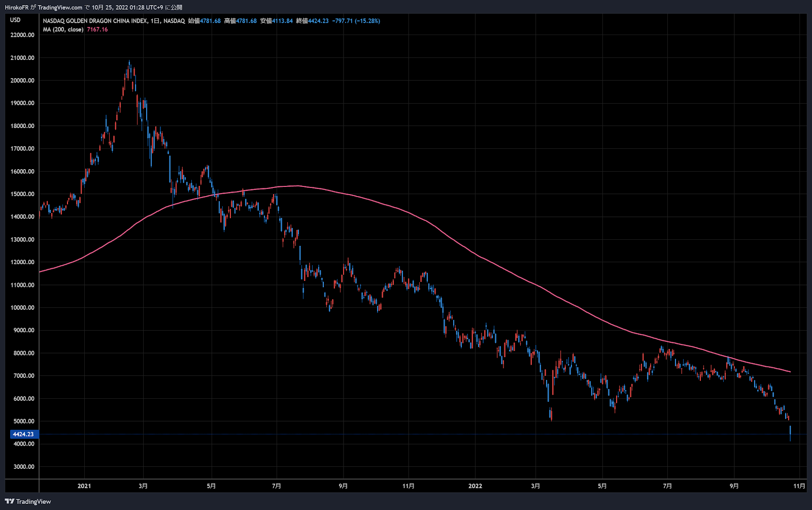Click the 20000.00 price axis label
The width and height of the screenshot is (812, 510).
tap(22, 80)
